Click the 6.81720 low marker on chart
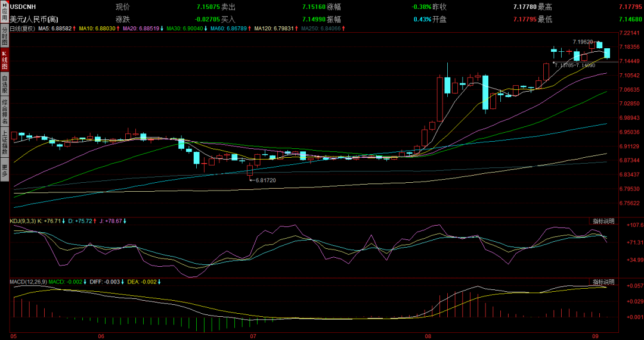 pyautogui.click(x=266, y=180)
